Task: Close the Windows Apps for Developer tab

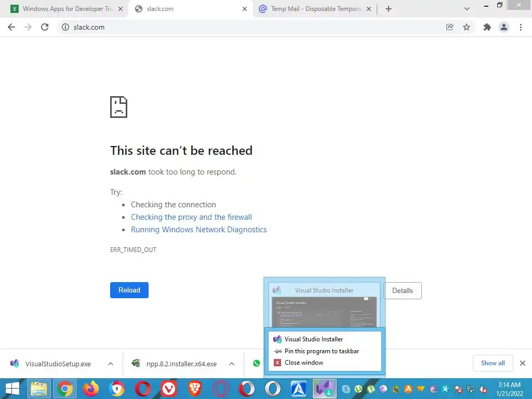Action: tap(121, 9)
